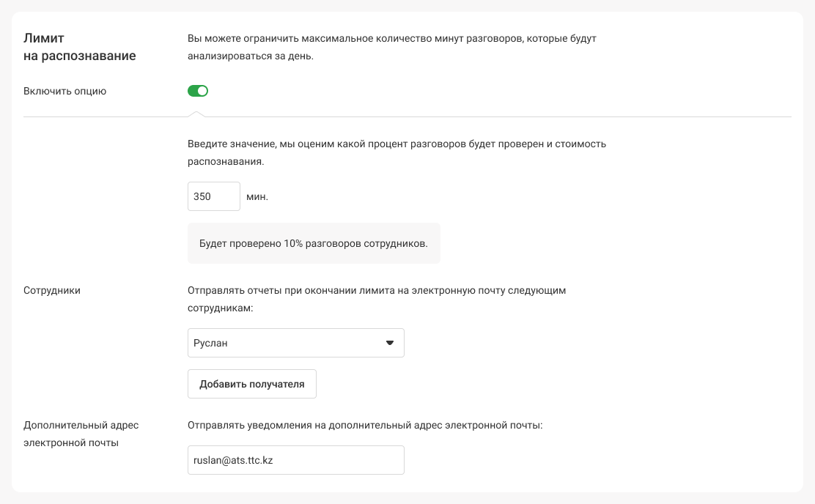Image resolution: width=815 pixels, height=504 pixels.
Task: Click the text "Отправлять уведомления на дополнительный адрес"
Action: (x=364, y=425)
